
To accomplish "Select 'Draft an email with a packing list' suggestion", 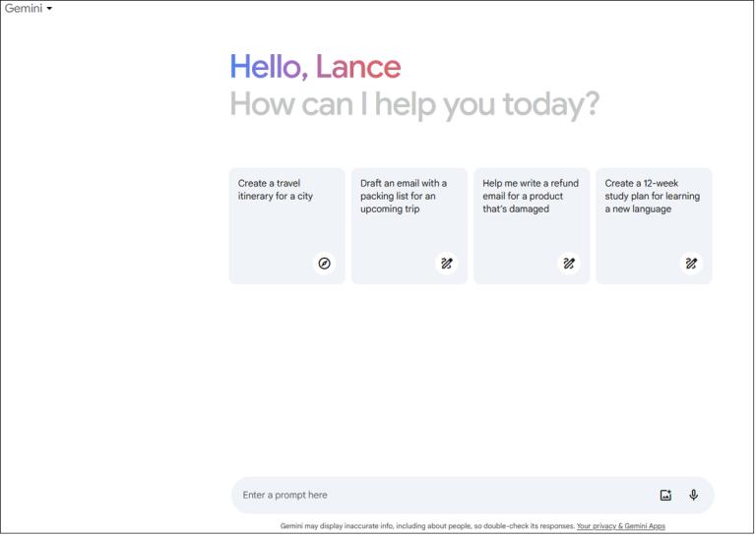I will (x=409, y=226).
